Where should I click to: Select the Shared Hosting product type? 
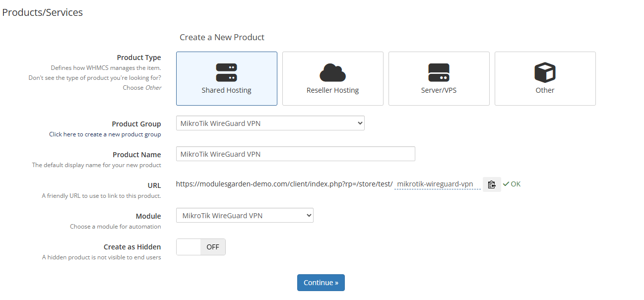pyautogui.click(x=227, y=78)
